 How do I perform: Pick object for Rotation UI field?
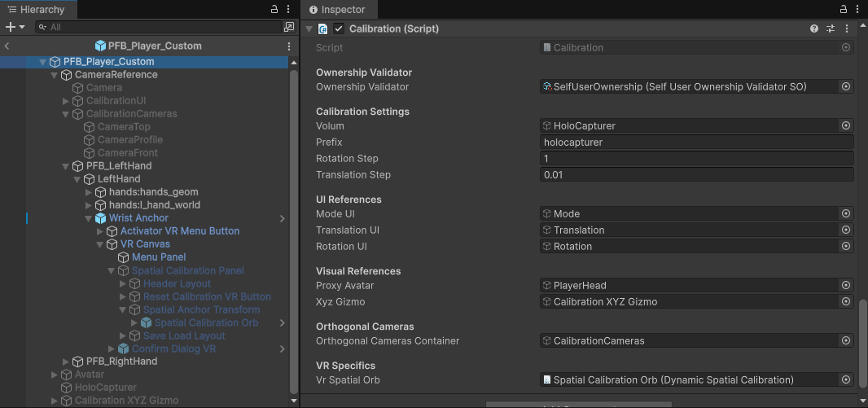point(846,247)
